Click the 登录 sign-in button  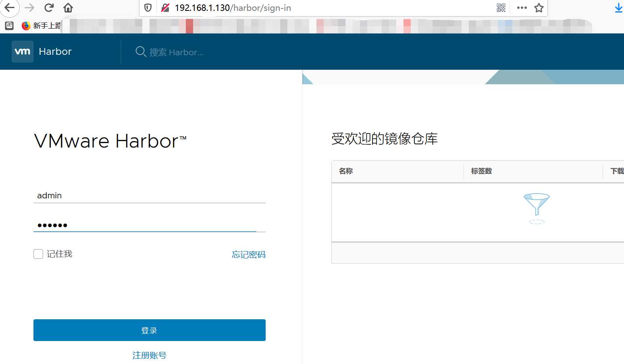click(x=149, y=330)
